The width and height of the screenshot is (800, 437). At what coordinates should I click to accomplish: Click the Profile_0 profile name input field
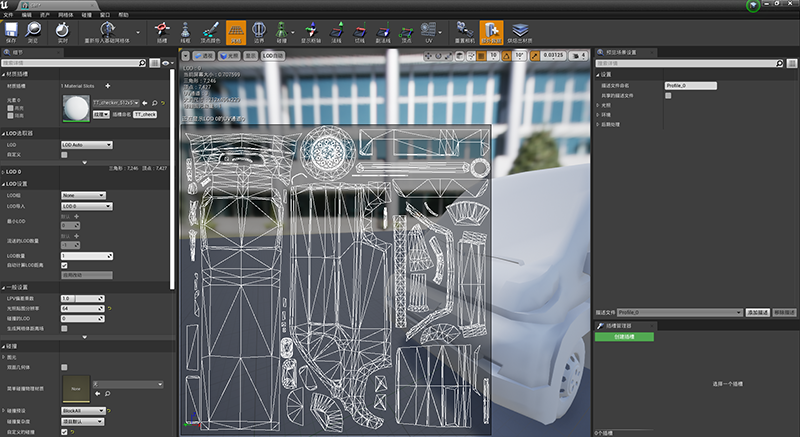click(x=690, y=86)
